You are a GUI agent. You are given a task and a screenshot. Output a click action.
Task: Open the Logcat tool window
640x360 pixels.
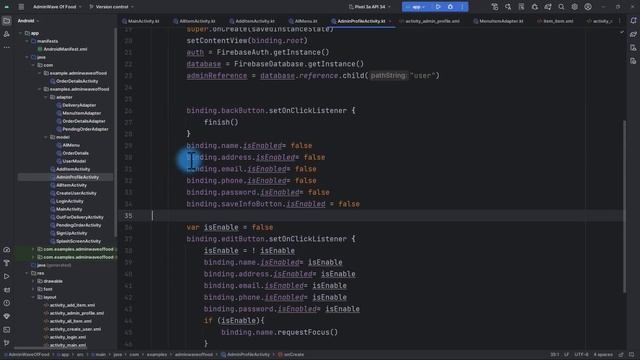[x=7, y=290]
